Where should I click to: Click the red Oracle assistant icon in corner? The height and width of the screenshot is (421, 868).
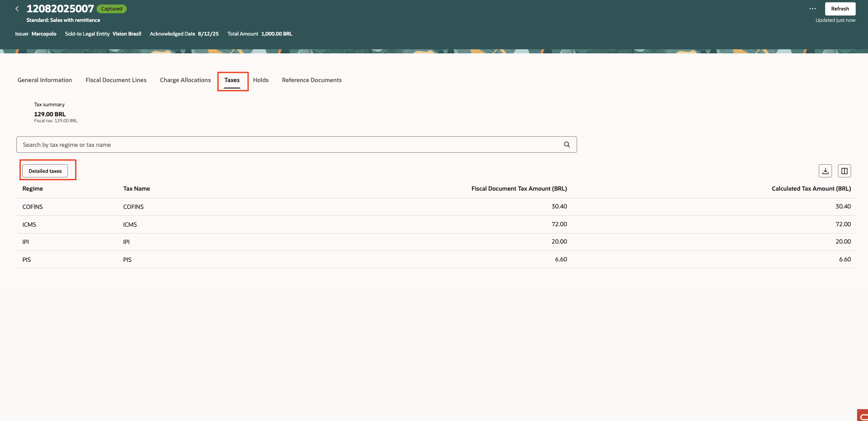point(863,415)
